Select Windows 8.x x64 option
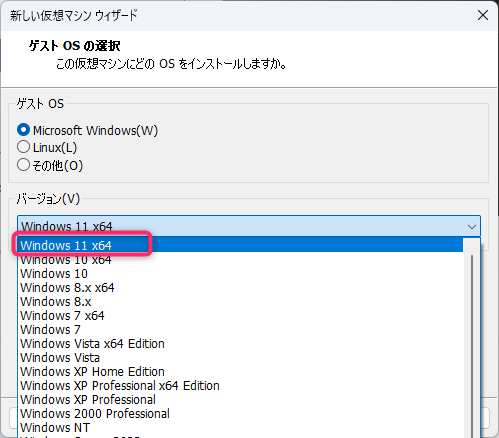This screenshot has width=499, height=438. (x=241, y=288)
